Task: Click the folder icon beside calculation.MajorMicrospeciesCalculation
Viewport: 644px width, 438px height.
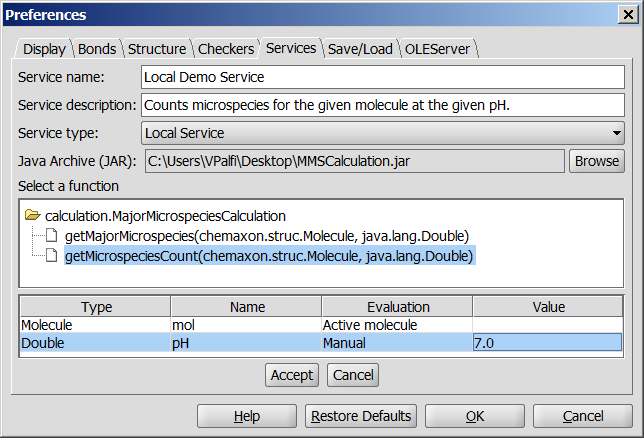Action: pyautogui.click(x=33, y=216)
